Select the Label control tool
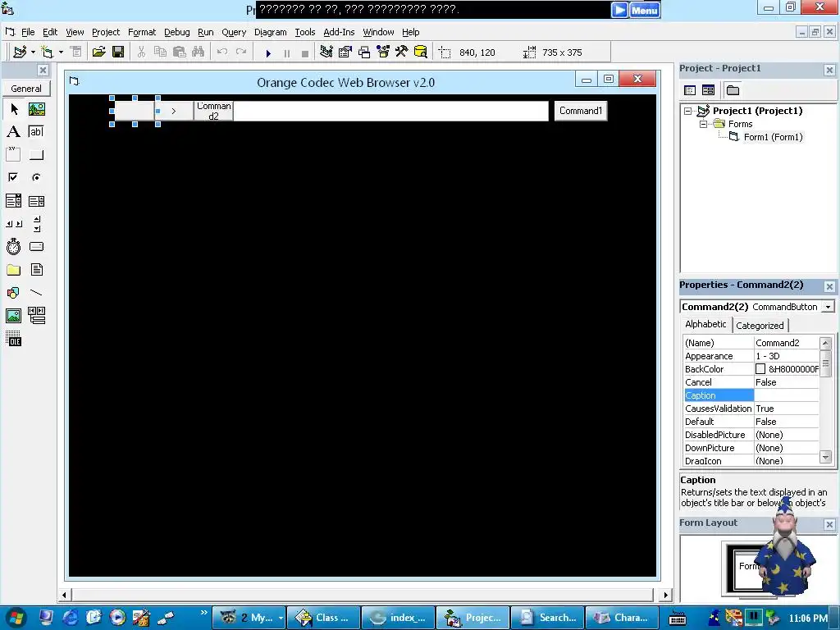The width and height of the screenshot is (840, 630). point(14,132)
